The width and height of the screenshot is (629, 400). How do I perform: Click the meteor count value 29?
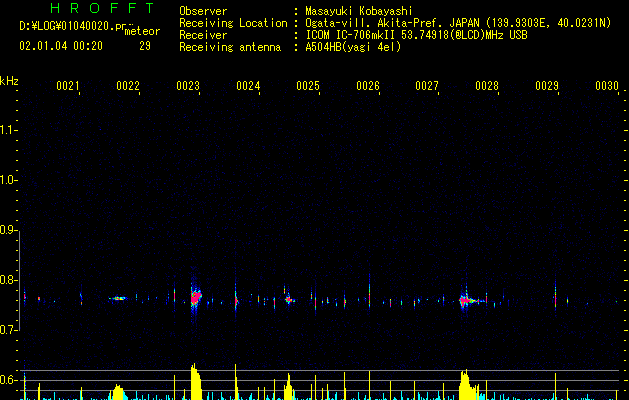[x=145, y=46]
